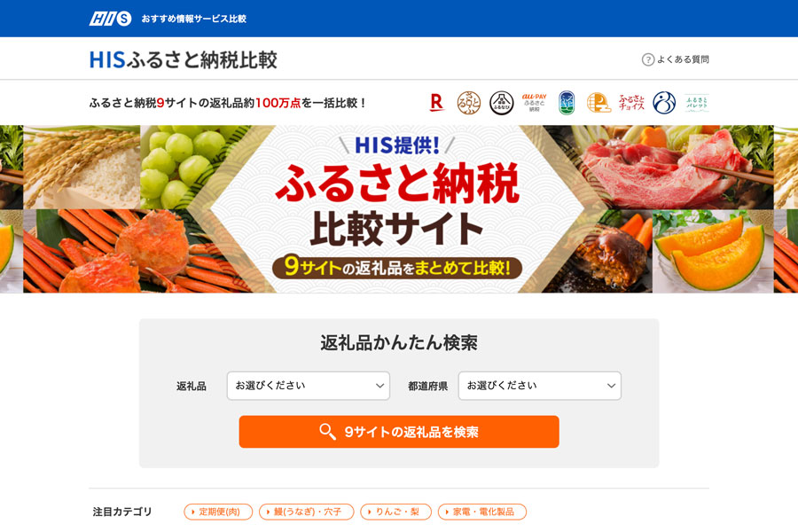Select the 定期便(肉) category tag
This screenshot has width=798, height=532.
(218, 512)
